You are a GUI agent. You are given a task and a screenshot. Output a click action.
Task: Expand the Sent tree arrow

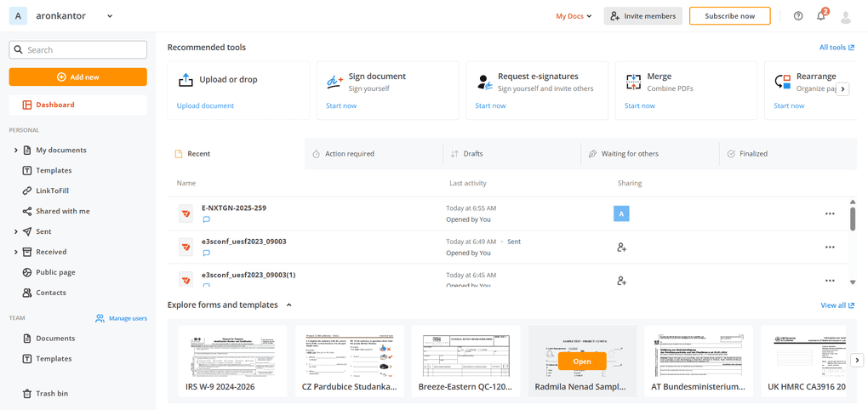point(15,232)
